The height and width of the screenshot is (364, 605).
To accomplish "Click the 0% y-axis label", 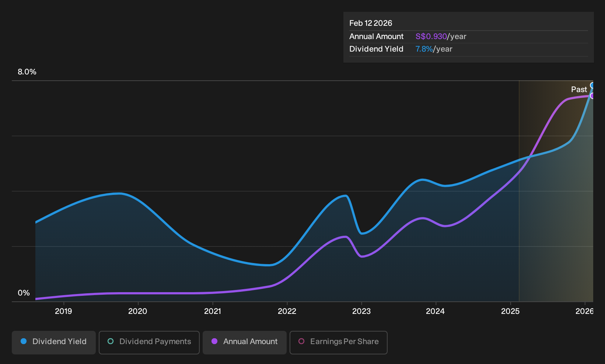I will tap(24, 293).
